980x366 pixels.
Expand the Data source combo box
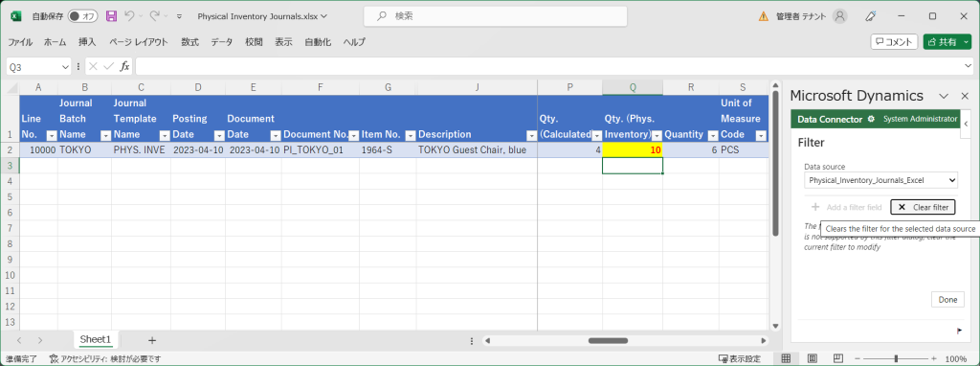[880, 180]
